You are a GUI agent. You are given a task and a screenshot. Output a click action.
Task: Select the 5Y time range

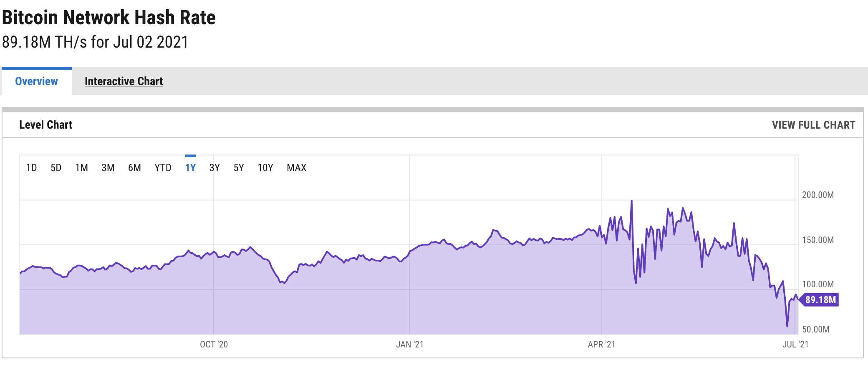coord(239,168)
